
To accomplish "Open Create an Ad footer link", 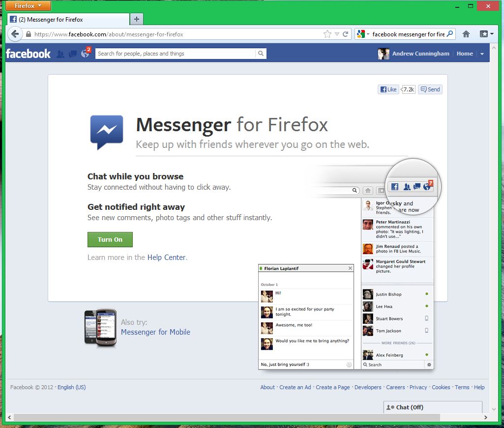I will point(295,387).
